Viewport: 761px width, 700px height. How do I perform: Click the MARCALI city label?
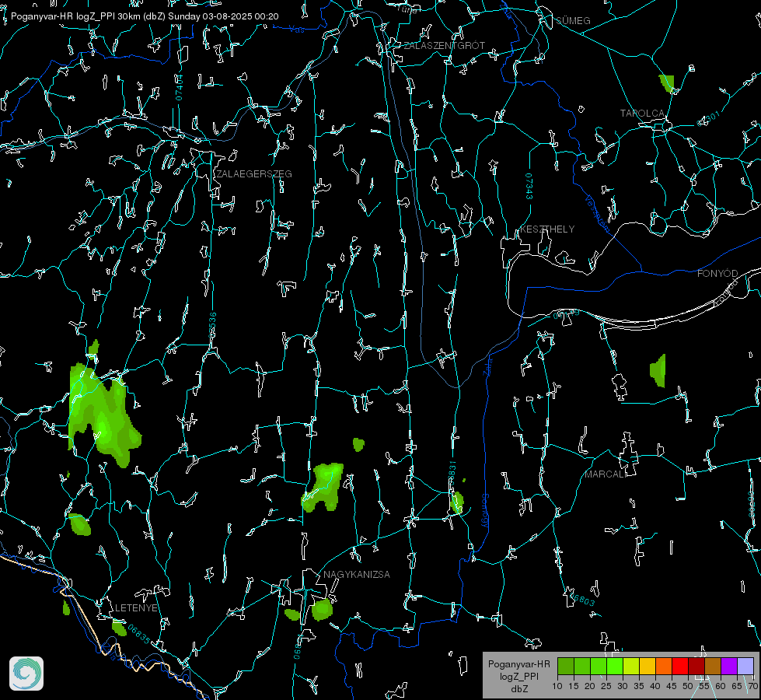click(605, 474)
